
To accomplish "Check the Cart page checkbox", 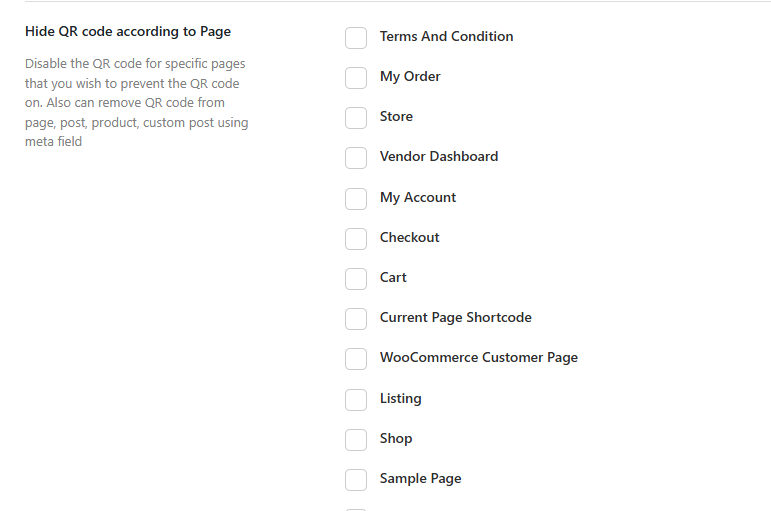I will tap(356, 279).
